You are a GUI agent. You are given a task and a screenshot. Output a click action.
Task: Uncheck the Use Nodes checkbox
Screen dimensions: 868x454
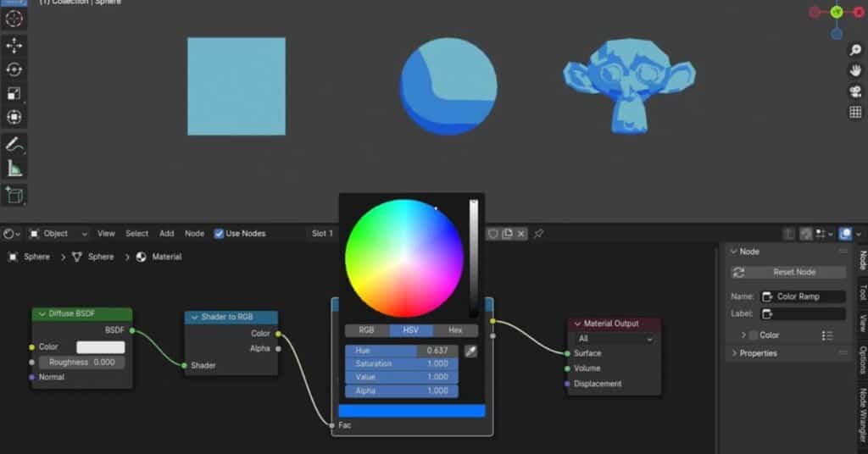(x=220, y=234)
